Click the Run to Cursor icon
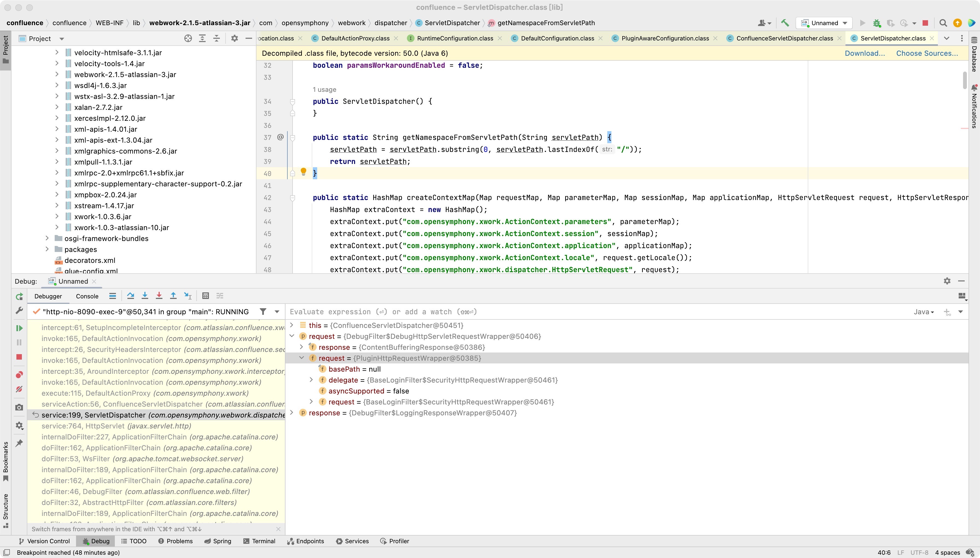 (x=188, y=295)
